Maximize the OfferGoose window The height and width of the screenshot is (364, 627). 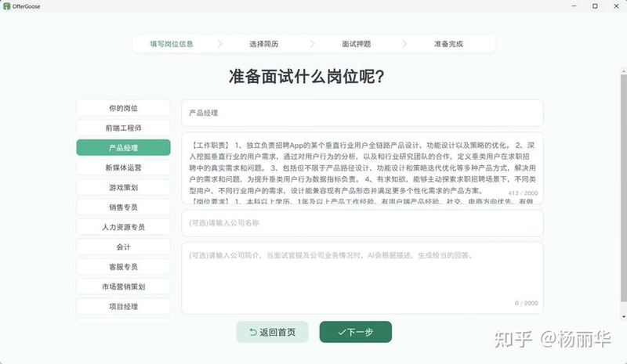point(595,6)
